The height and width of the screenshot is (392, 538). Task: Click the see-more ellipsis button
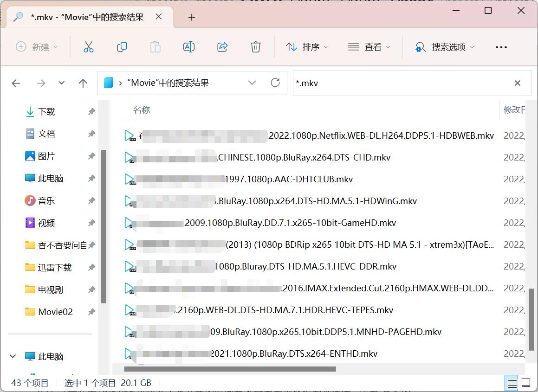point(501,46)
